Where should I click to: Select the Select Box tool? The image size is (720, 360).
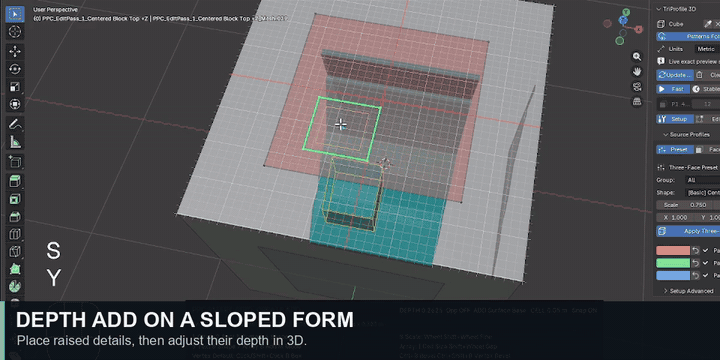15,14
